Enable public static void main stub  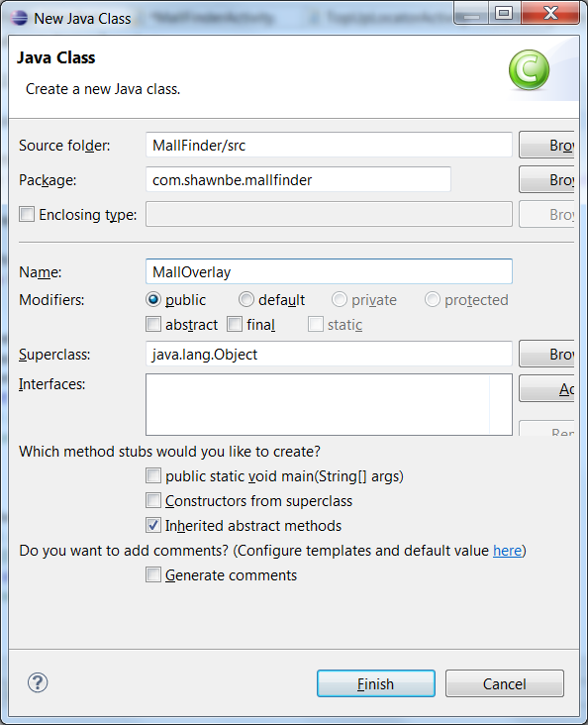click(153, 475)
